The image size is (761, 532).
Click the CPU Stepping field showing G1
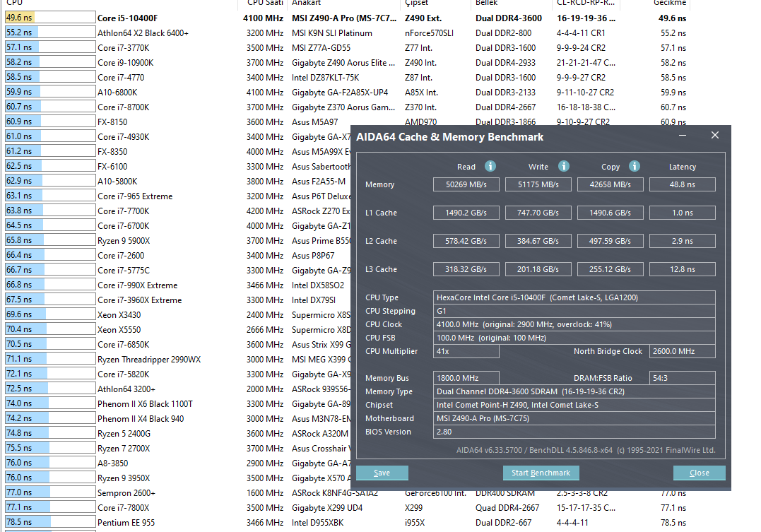(574, 311)
